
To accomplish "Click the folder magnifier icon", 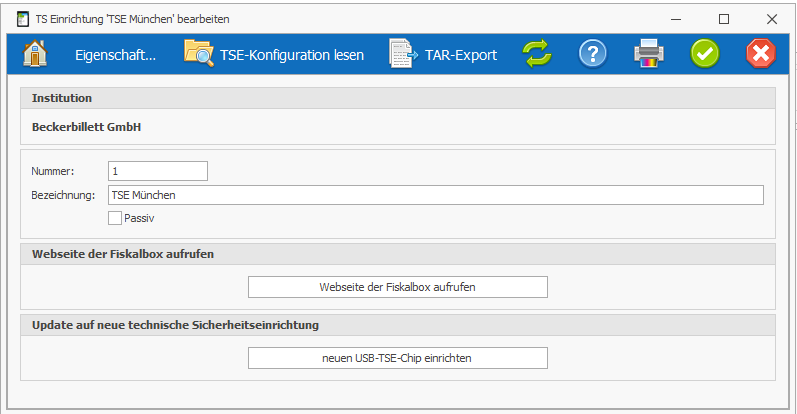I will tap(199, 53).
